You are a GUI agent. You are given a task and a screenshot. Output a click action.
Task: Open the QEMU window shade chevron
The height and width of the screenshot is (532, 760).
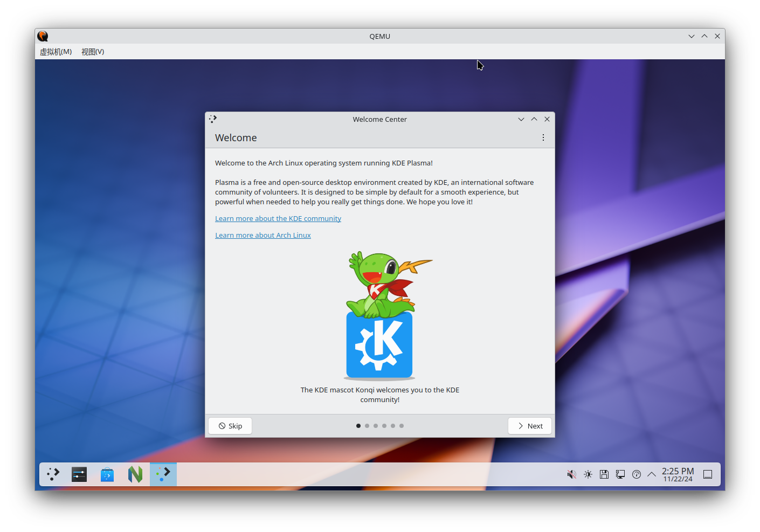coord(692,36)
